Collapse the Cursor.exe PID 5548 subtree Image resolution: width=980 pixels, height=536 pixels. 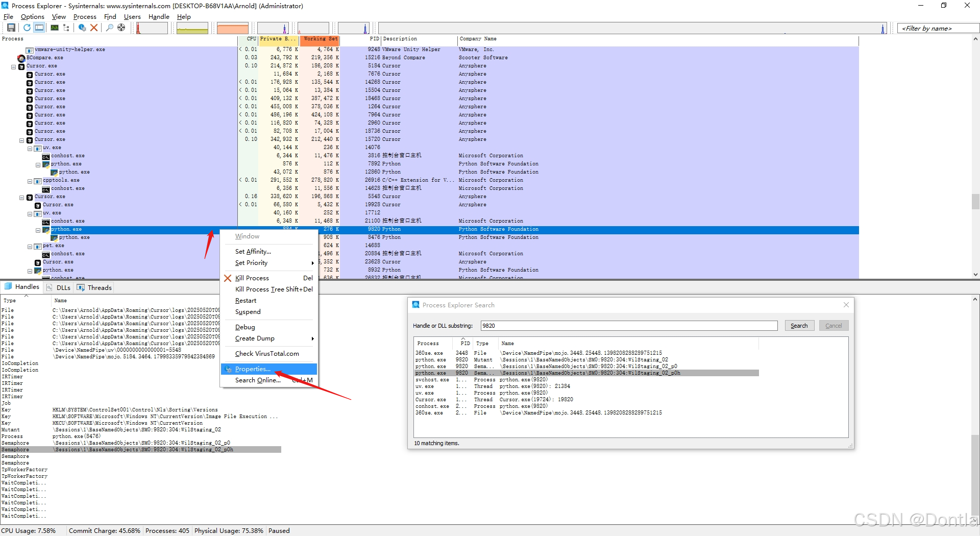[22, 198]
